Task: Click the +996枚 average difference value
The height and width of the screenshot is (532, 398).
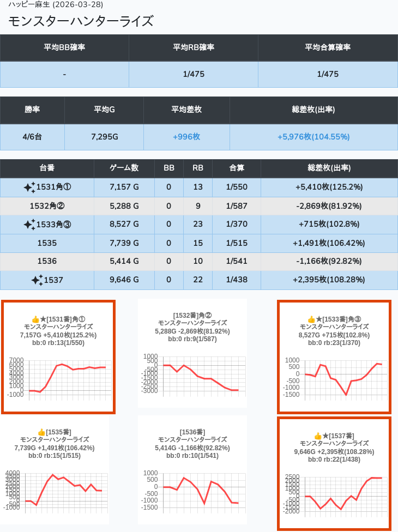Action: tap(186, 137)
